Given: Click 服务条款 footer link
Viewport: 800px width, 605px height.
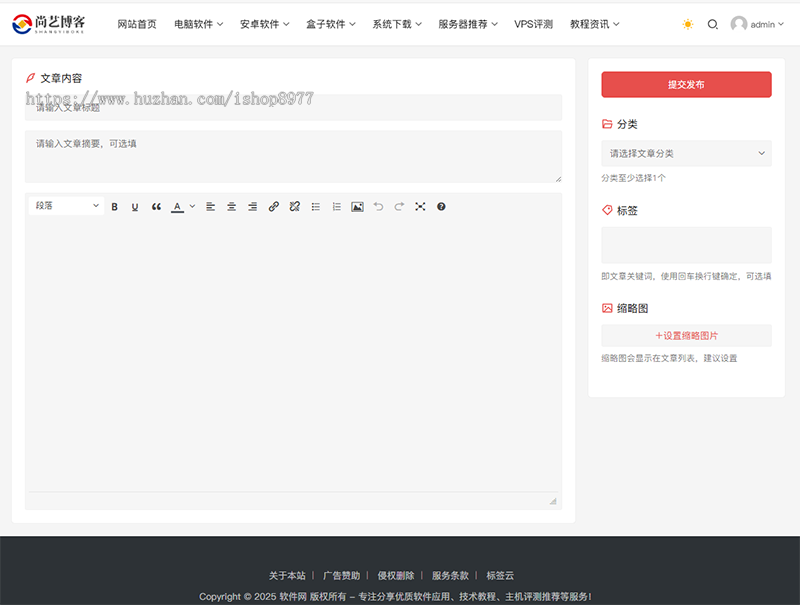Looking at the screenshot, I should 450,575.
